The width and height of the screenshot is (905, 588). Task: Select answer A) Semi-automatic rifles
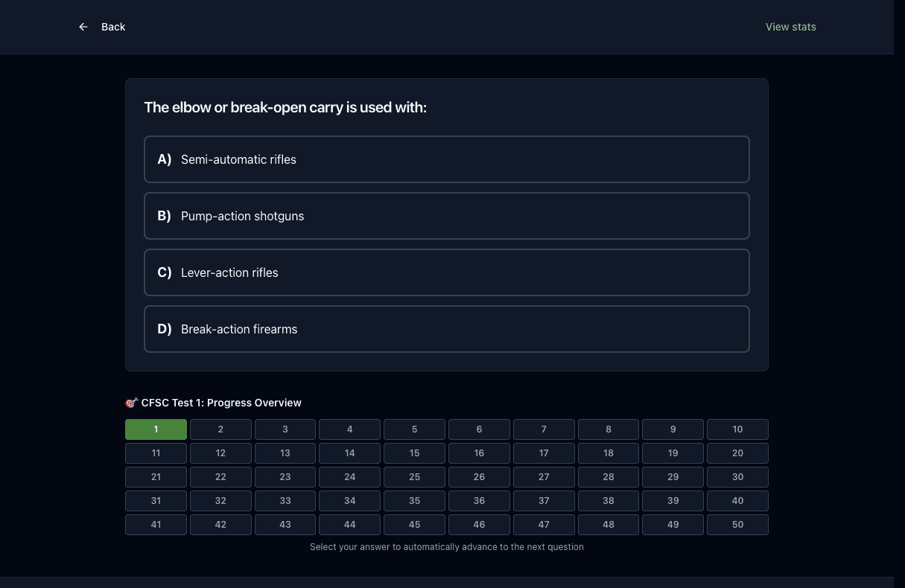click(447, 159)
